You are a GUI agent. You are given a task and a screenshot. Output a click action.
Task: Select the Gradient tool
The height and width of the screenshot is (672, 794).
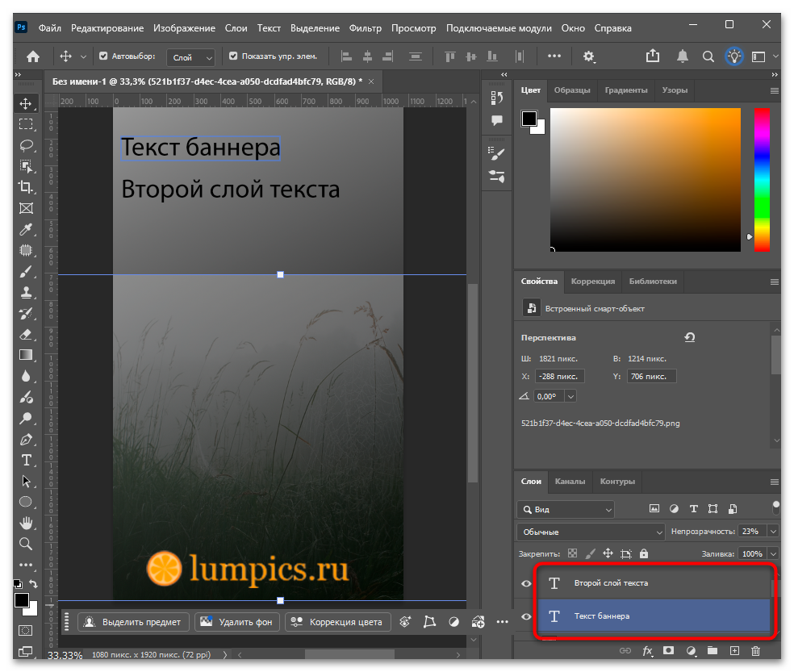[27, 355]
